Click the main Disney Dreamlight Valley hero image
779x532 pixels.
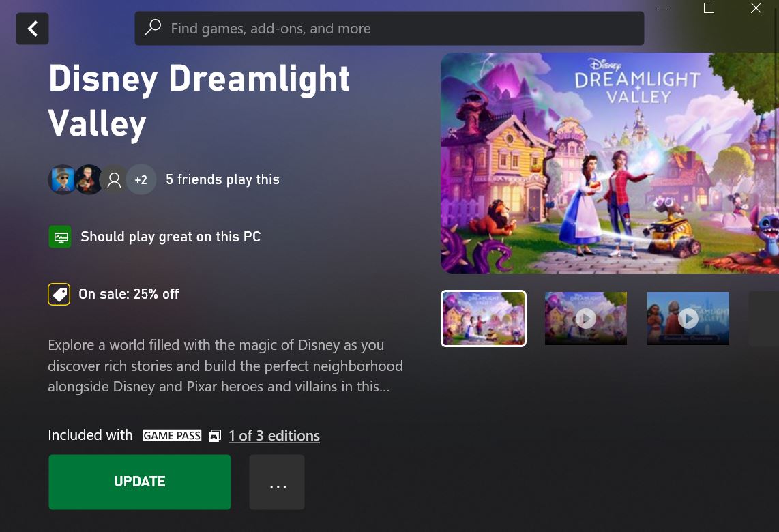click(611, 162)
